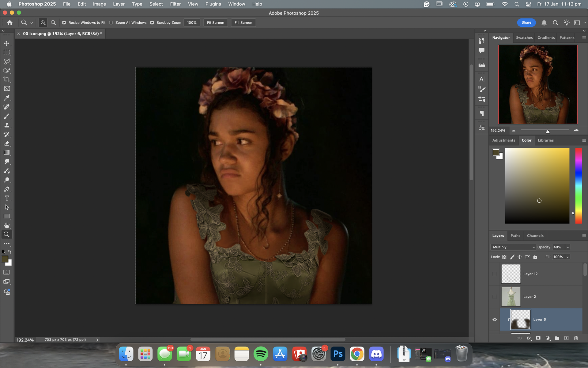Select the Pen tool
This screenshot has height=368, width=588.
tap(6, 189)
